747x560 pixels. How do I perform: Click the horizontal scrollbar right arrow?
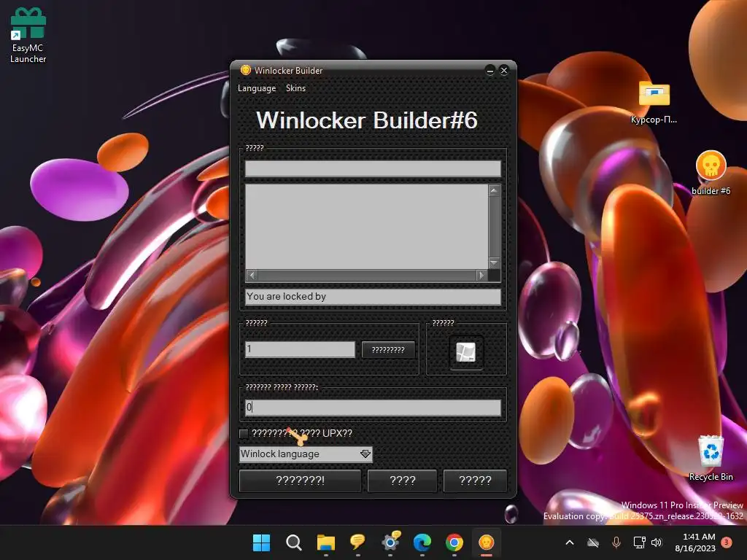pyautogui.click(x=481, y=275)
